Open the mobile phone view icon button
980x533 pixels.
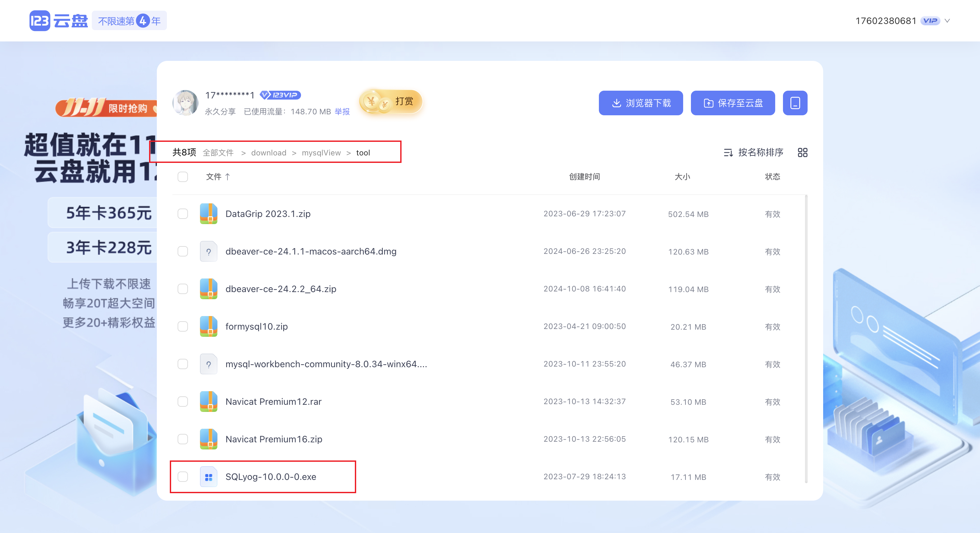(795, 103)
